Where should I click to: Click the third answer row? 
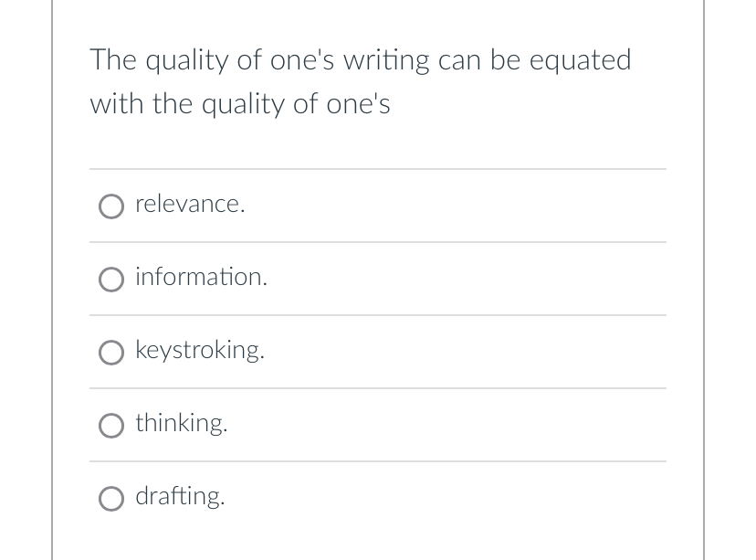[378, 351]
